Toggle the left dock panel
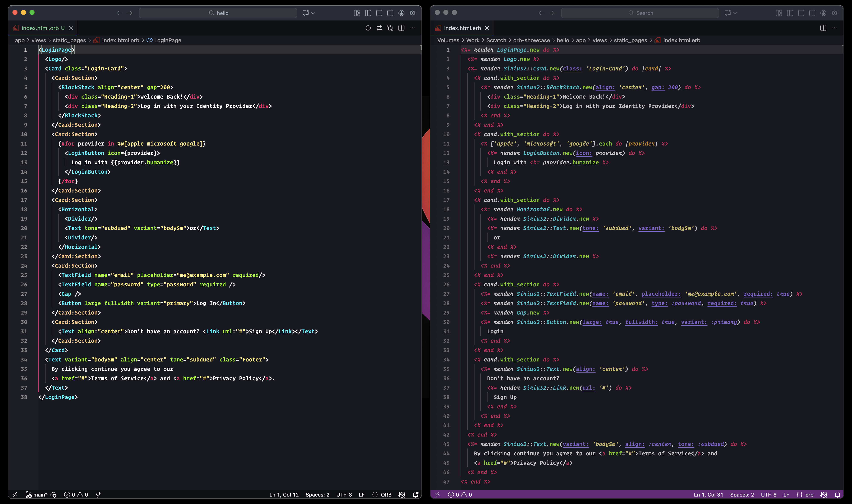852x504 pixels. pyautogui.click(x=368, y=13)
